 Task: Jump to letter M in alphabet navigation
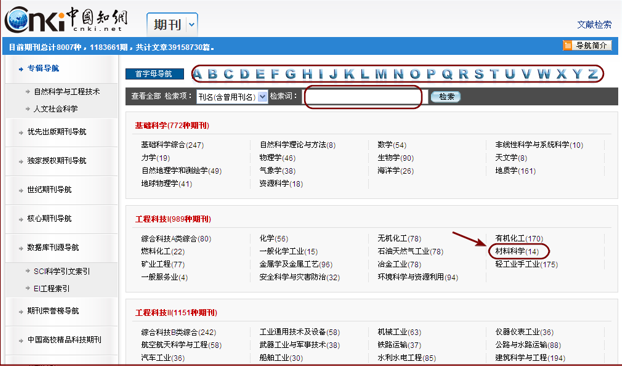click(381, 74)
